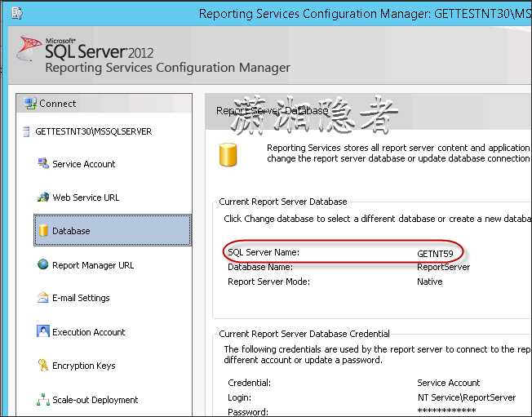The height and width of the screenshot is (417, 532).
Task: Click the Login label
Action: point(240,397)
